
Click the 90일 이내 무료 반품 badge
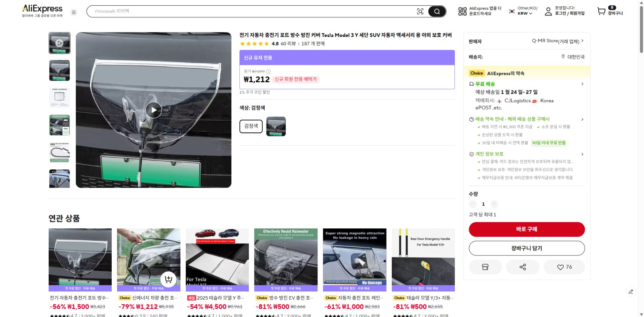(x=549, y=143)
